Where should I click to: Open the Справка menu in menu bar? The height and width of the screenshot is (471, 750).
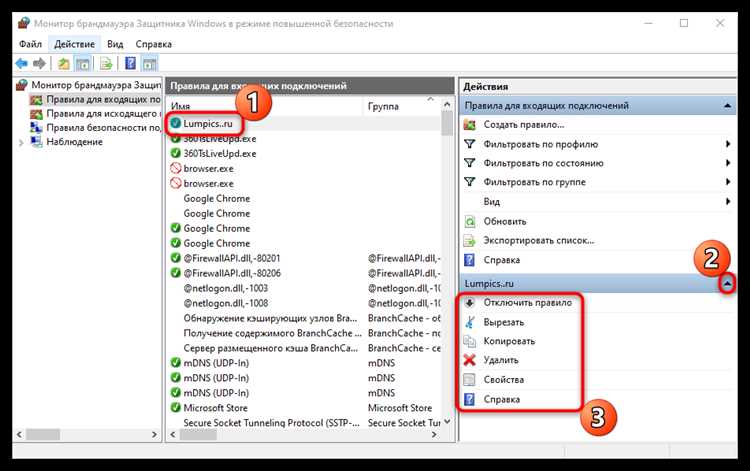154,44
